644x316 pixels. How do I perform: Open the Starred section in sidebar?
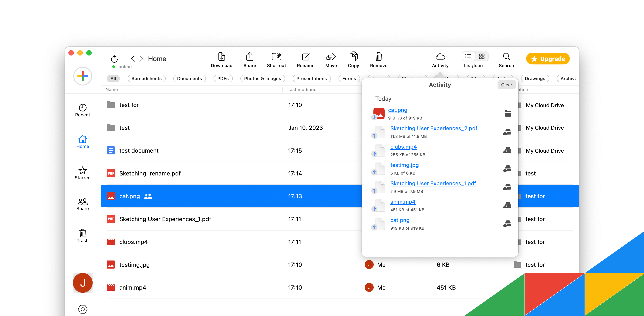point(83,173)
